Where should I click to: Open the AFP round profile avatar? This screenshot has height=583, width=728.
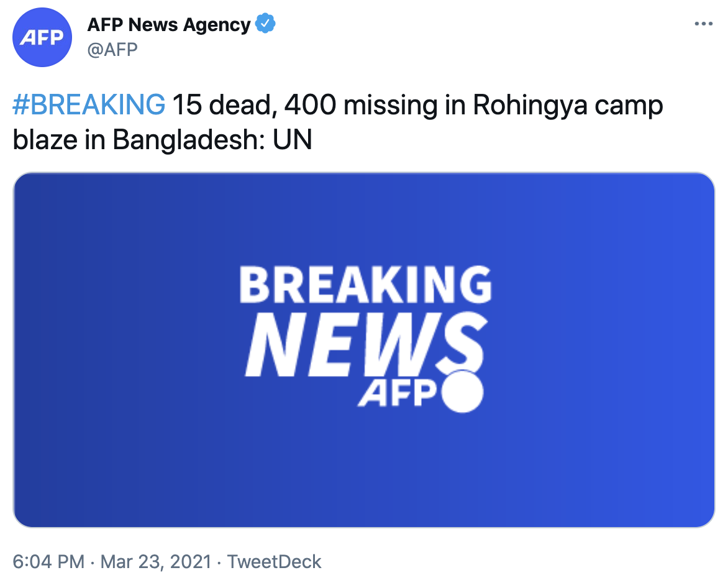click(x=42, y=38)
